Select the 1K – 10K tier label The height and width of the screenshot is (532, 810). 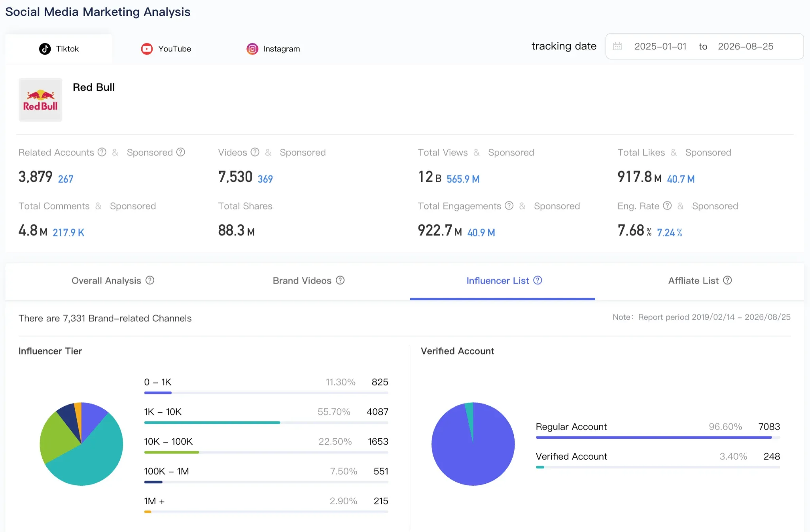pos(163,411)
